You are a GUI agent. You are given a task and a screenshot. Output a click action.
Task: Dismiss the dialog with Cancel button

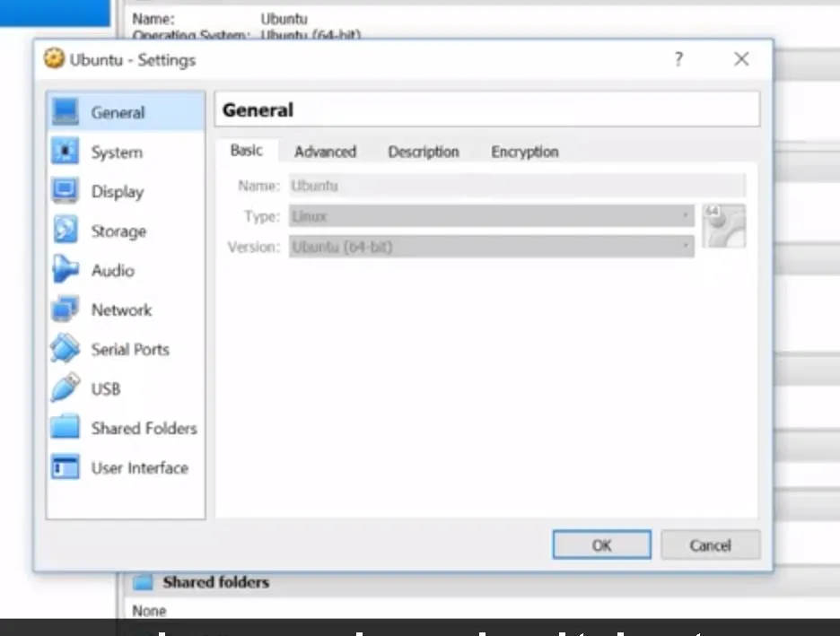tap(711, 545)
